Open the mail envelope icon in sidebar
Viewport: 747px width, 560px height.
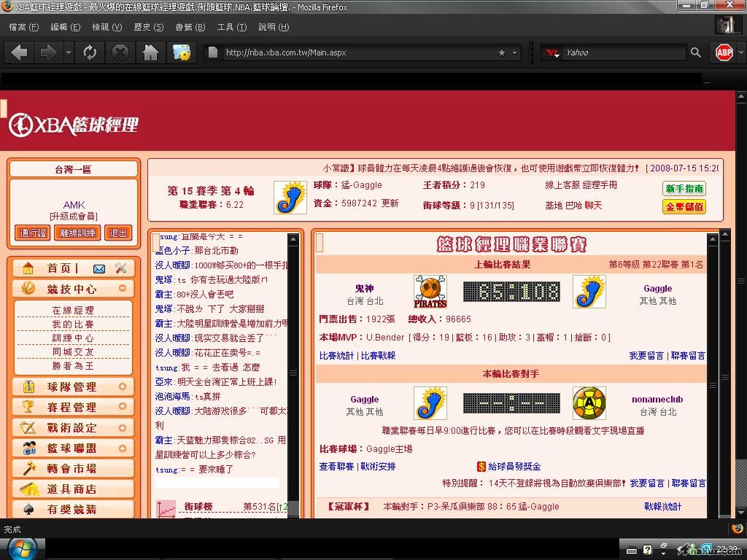pyautogui.click(x=99, y=268)
